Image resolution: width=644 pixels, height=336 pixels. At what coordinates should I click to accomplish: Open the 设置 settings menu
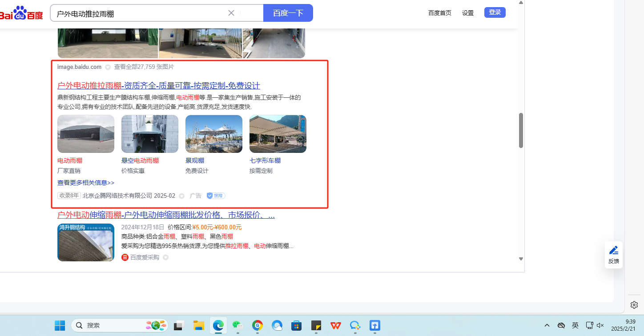tap(468, 13)
